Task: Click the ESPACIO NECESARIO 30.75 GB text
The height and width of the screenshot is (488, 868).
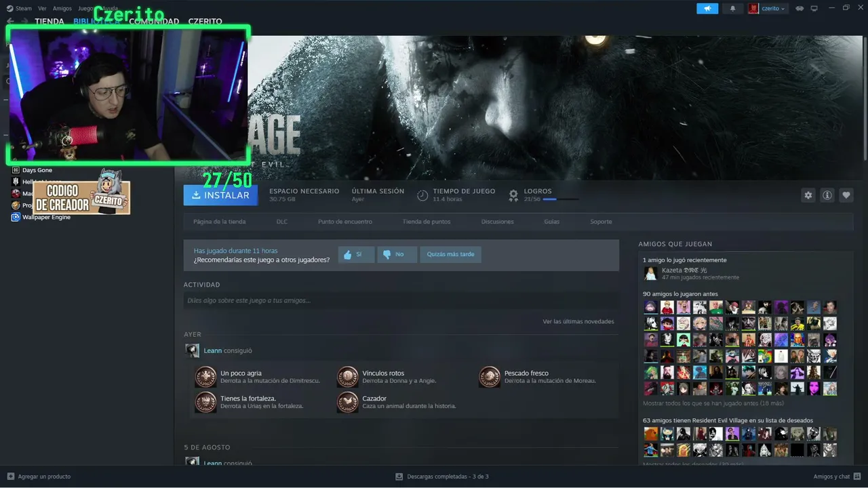Action: click(x=304, y=195)
